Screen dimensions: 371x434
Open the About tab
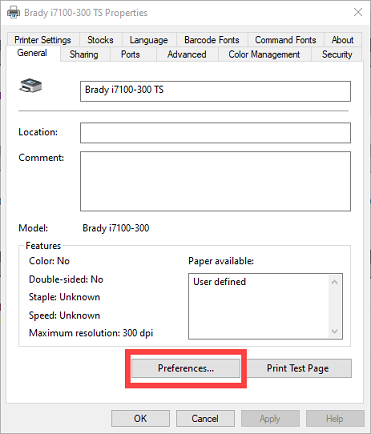(342, 40)
